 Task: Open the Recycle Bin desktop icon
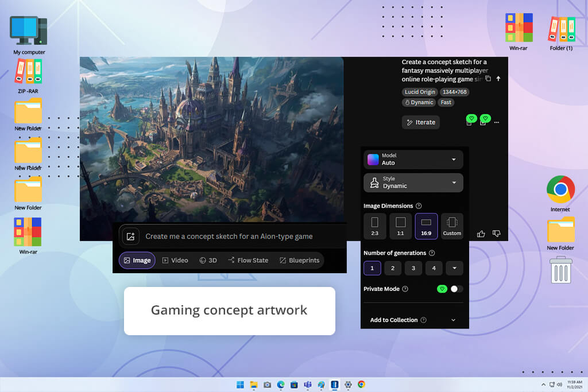point(560,270)
